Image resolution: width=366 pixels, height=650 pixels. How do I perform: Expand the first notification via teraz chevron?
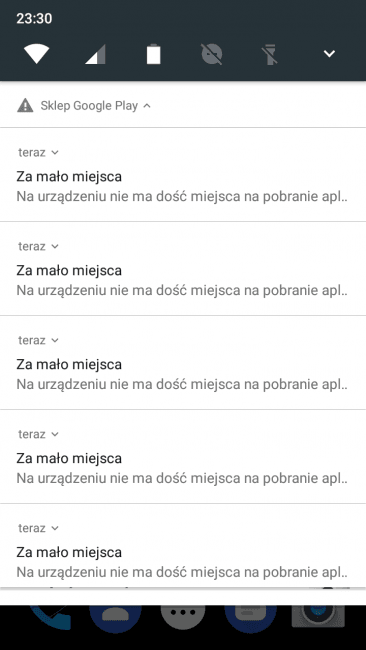tap(55, 153)
